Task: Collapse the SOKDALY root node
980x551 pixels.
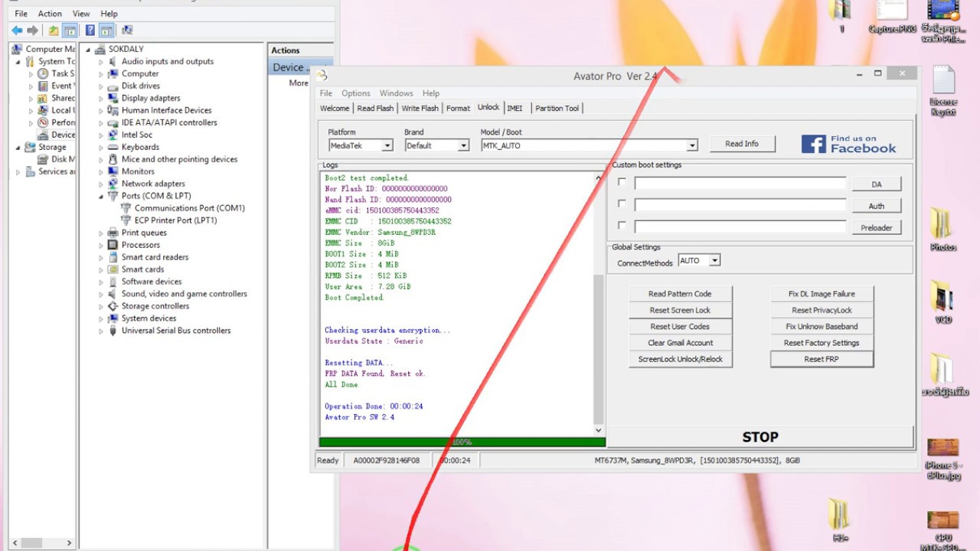Action: click(88, 49)
